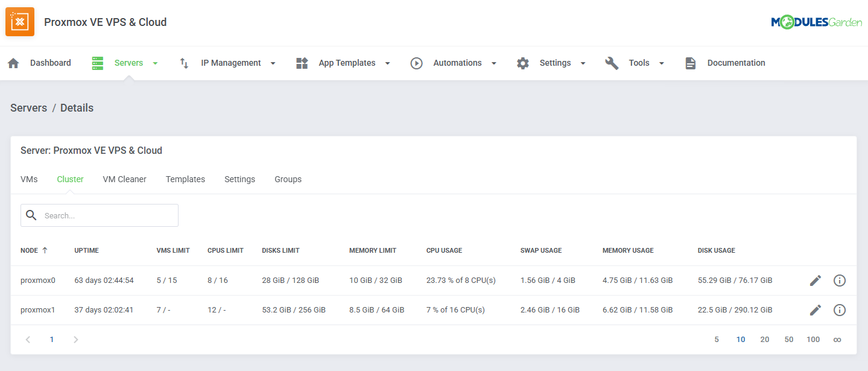This screenshot has width=868, height=371.
Task: Open info for proxmox1 node
Action: tap(840, 310)
